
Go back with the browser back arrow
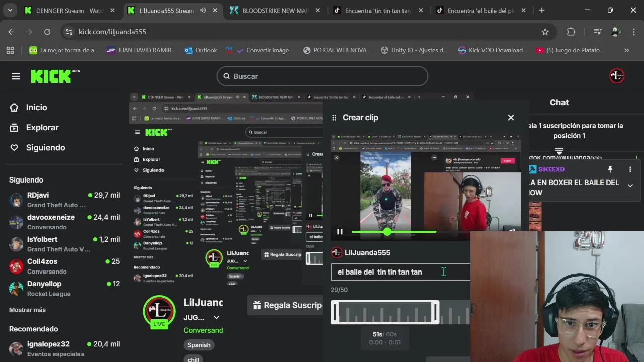click(x=11, y=32)
